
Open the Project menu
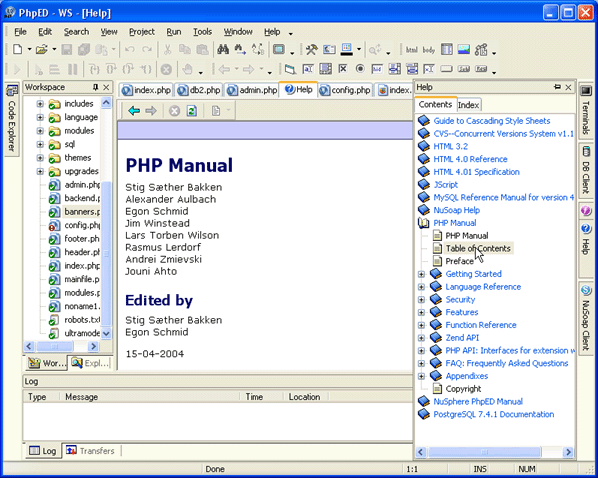click(x=141, y=32)
